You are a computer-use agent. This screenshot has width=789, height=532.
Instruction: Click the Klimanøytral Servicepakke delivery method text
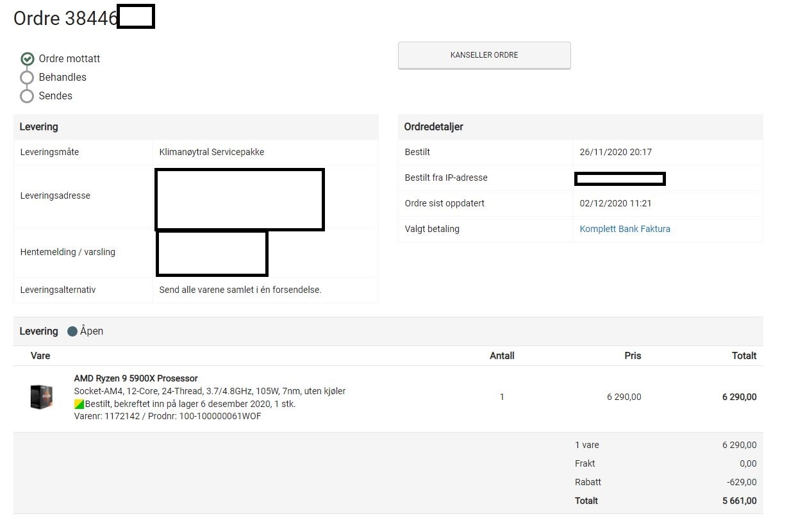tap(212, 152)
